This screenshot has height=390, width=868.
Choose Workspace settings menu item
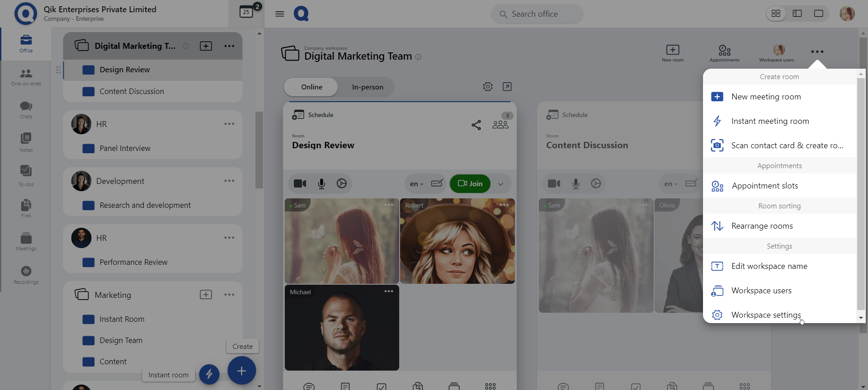click(x=766, y=315)
